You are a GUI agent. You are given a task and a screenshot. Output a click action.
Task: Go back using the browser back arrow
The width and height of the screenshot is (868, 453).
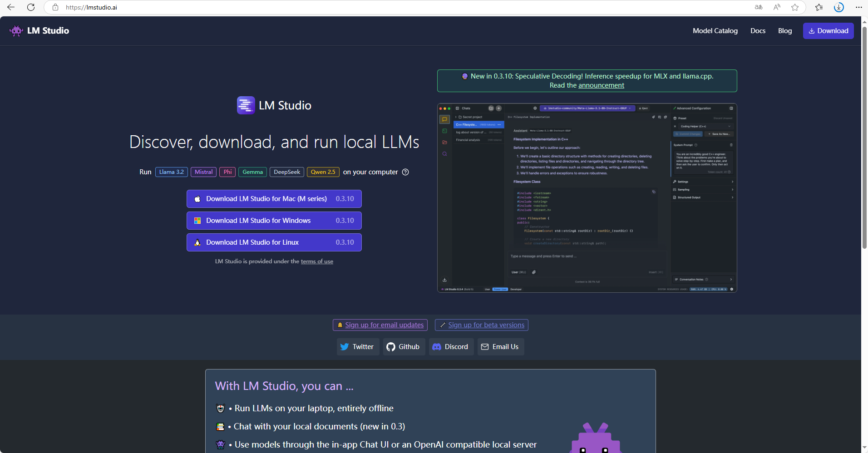11,7
